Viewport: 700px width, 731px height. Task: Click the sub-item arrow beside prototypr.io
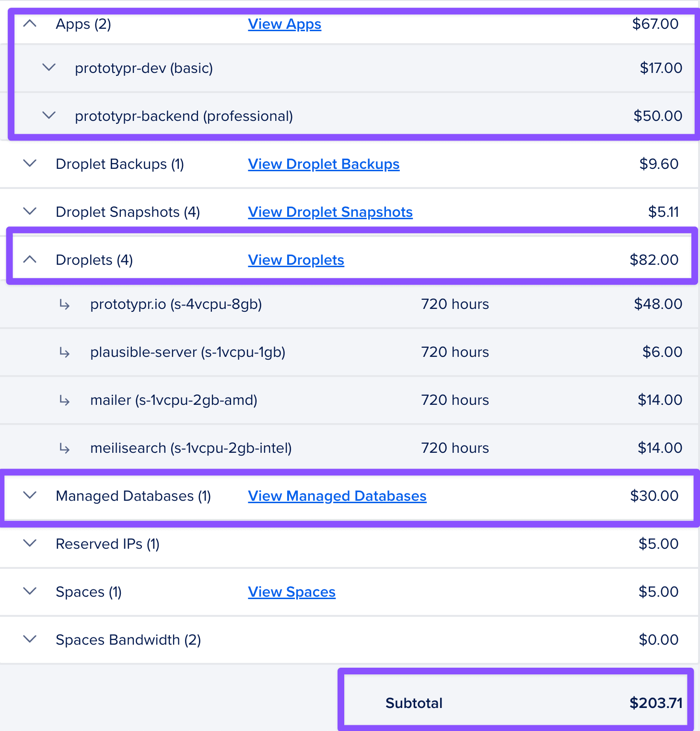(x=65, y=304)
